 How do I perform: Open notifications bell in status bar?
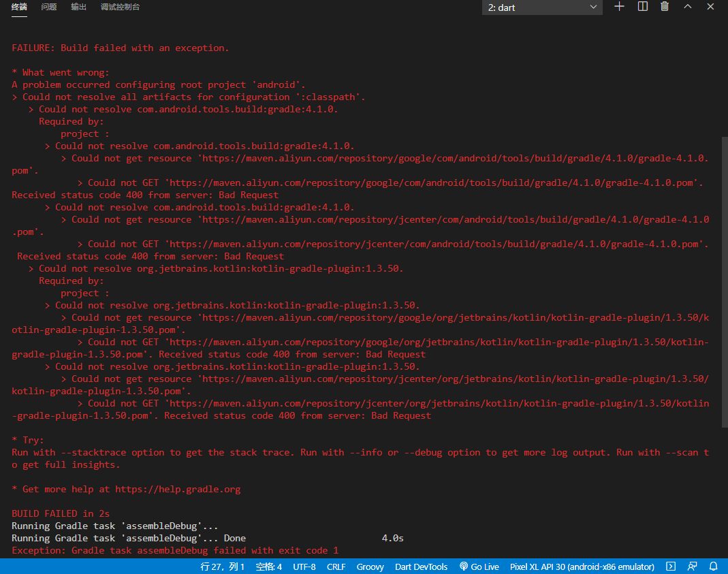714,566
